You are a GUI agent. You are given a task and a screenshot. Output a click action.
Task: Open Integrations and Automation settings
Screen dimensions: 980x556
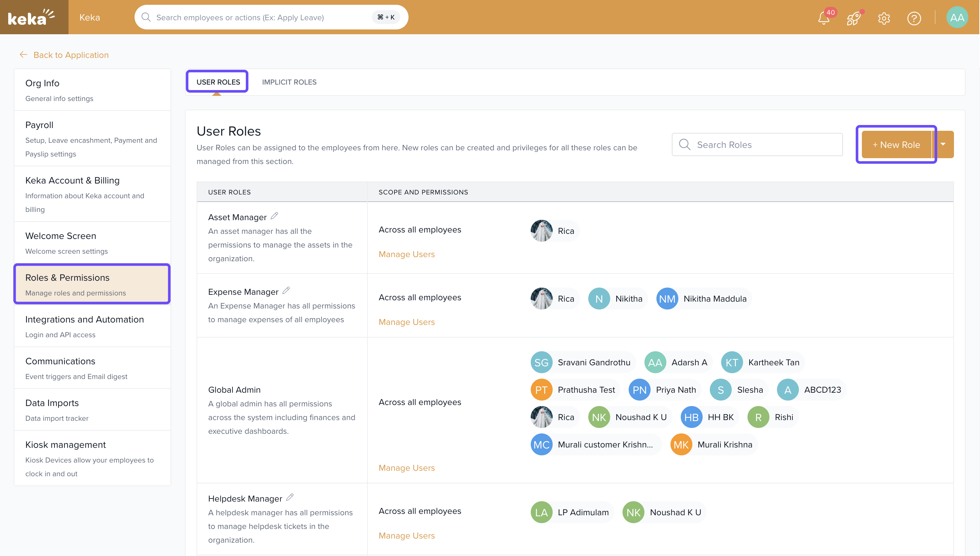coord(92,326)
